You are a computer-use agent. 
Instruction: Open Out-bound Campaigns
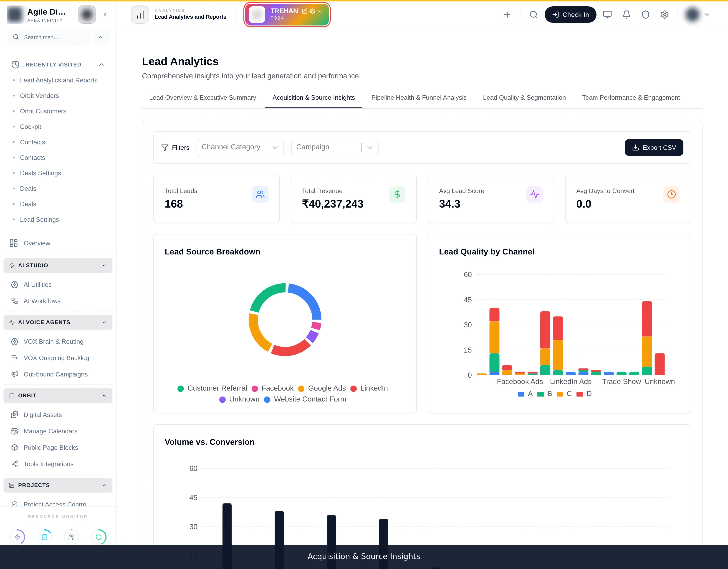58,374
